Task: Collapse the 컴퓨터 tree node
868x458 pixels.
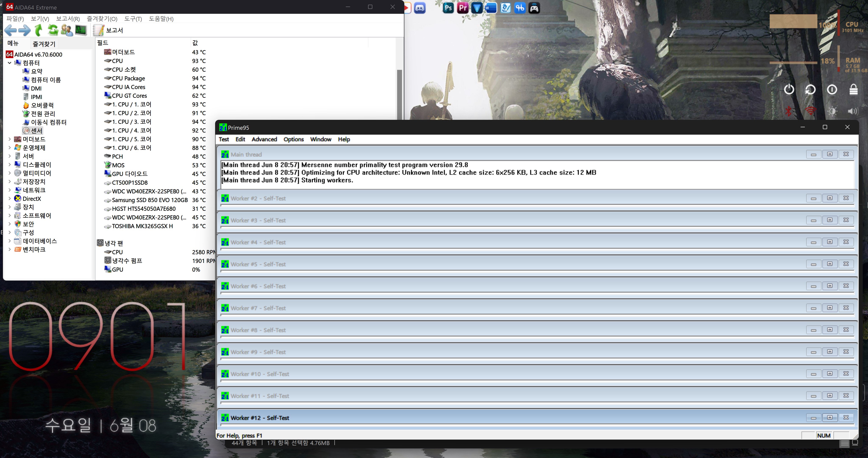Action: click(10, 63)
